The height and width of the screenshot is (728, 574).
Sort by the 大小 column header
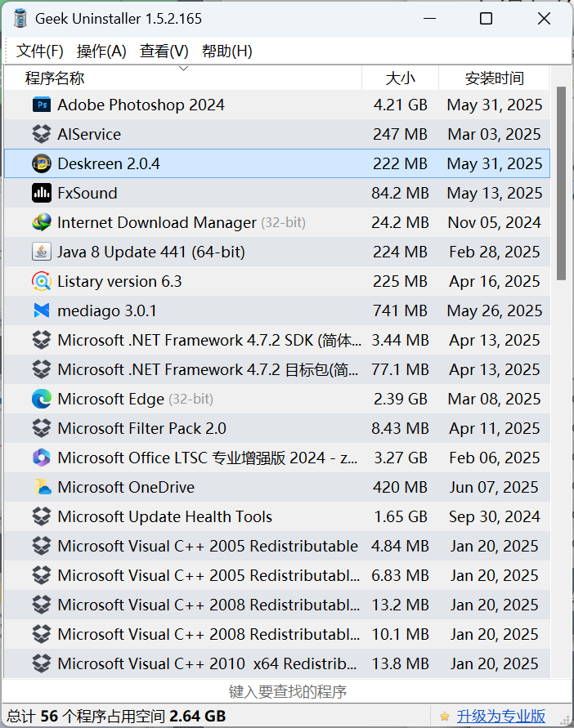pos(400,78)
